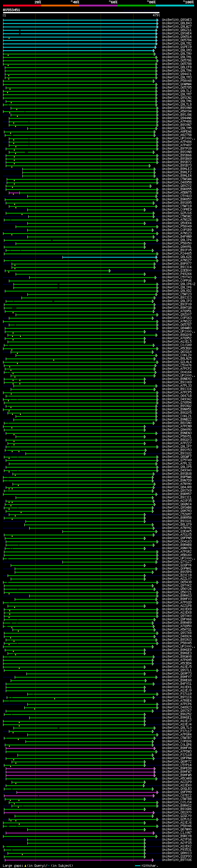
Task: Select the UniRef100_Q944N6 hit
Action: [x=177, y=118]
